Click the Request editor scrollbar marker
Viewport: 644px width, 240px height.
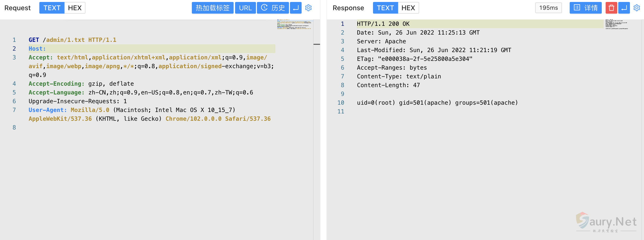316,44
